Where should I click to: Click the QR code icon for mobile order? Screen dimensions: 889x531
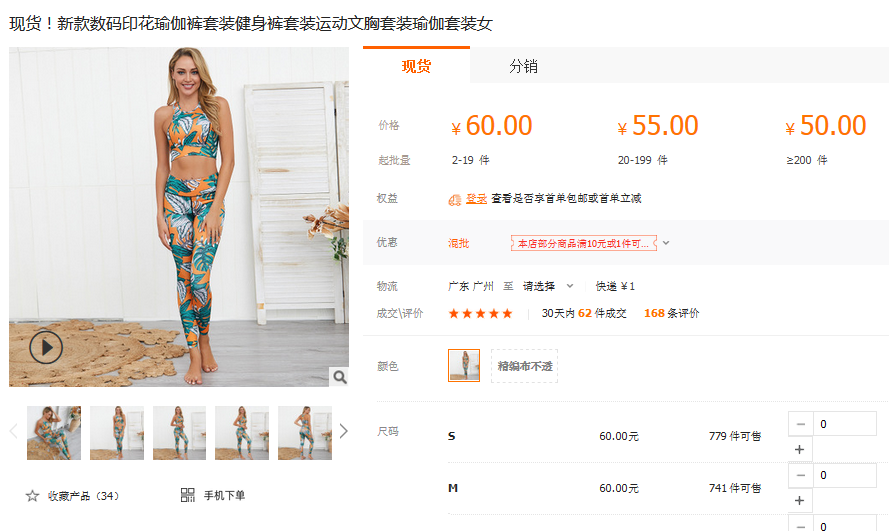pos(188,495)
